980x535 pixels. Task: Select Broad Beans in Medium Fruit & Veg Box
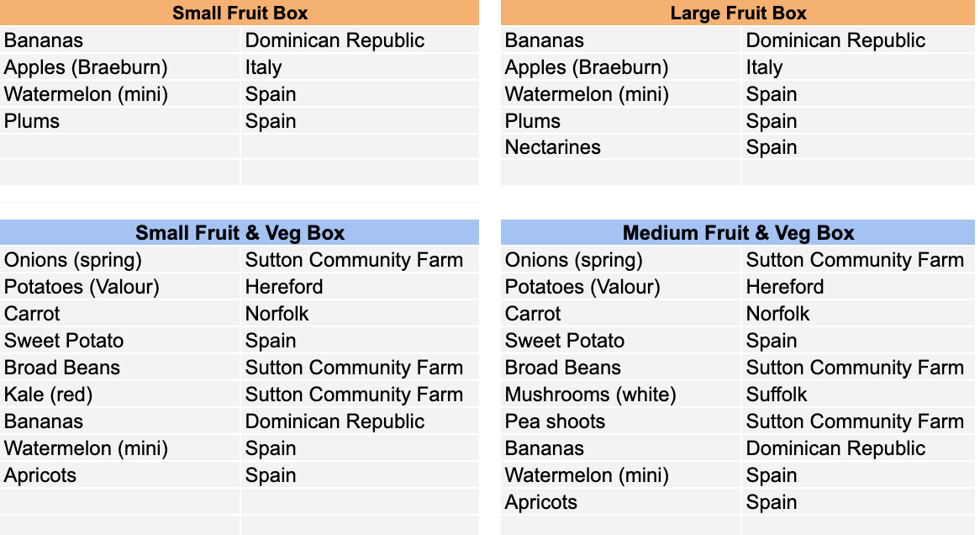(620, 368)
